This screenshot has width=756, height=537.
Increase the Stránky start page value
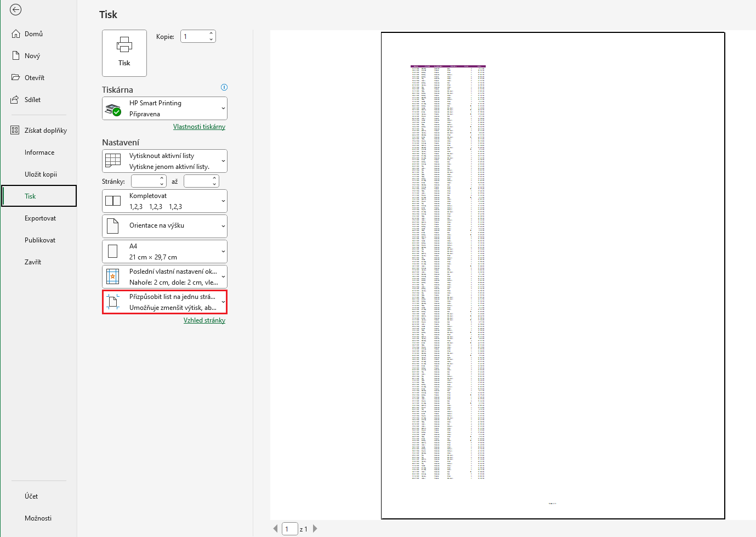tap(162, 178)
